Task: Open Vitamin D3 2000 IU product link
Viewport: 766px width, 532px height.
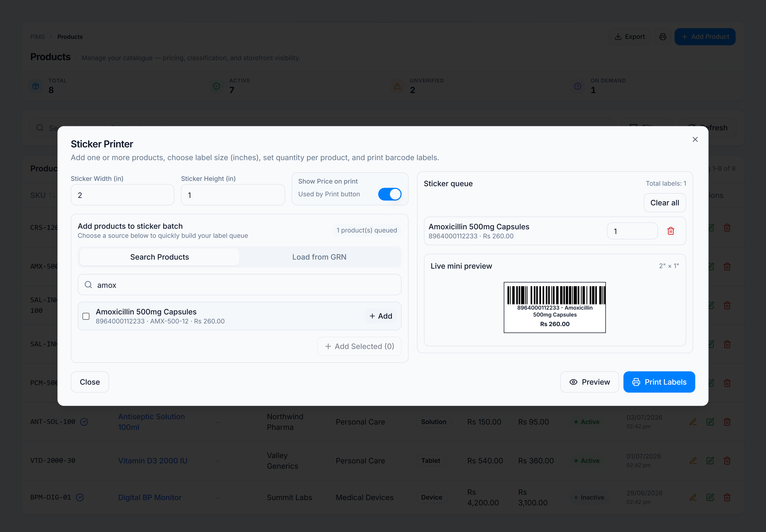Action: pos(153,461)
